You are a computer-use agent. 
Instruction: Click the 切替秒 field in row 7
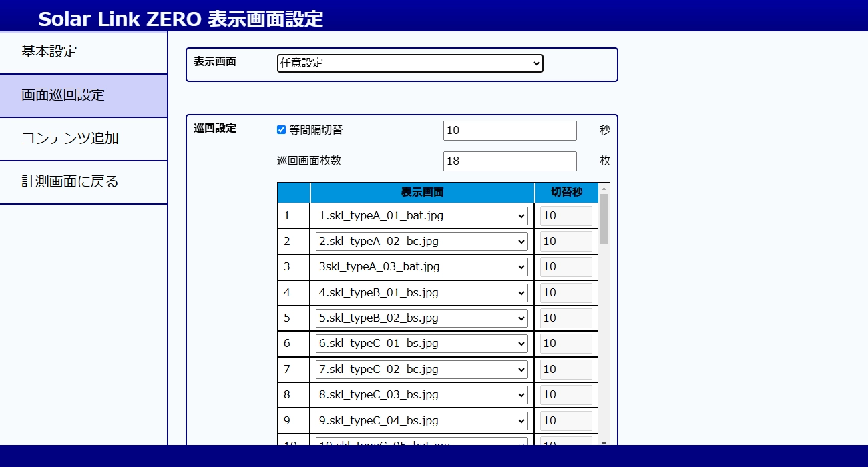coord(566,370)
